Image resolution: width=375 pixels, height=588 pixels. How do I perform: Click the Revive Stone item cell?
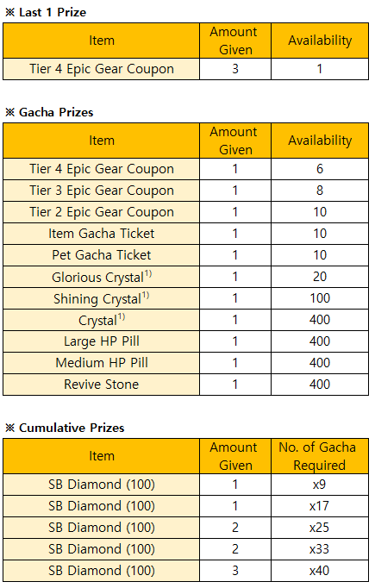(101, 385)
